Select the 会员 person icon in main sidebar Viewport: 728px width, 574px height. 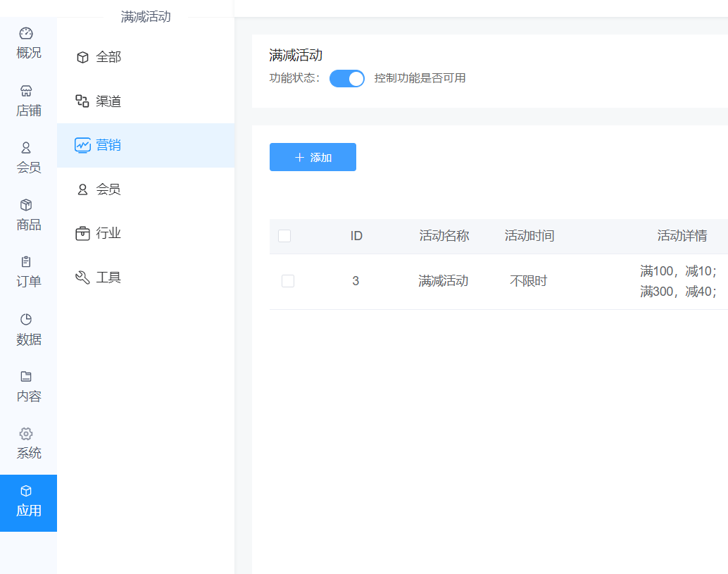[x=26, y=148]
